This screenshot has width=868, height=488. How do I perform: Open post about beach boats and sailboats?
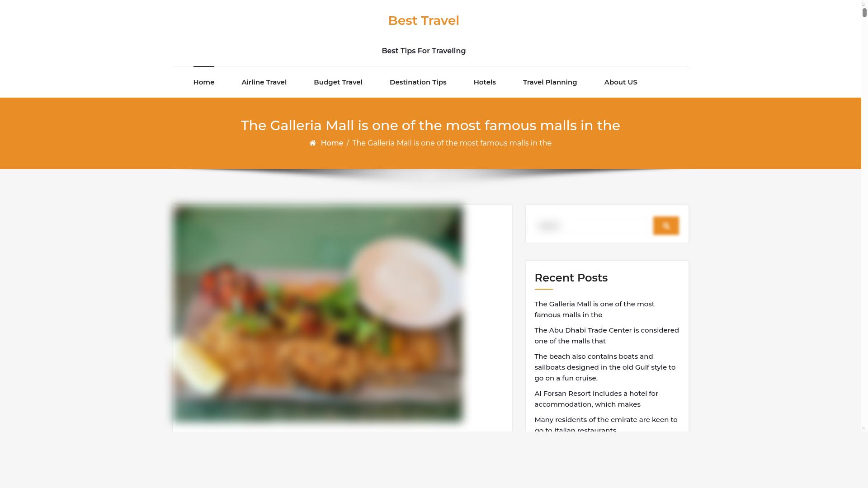pos(605,367)
